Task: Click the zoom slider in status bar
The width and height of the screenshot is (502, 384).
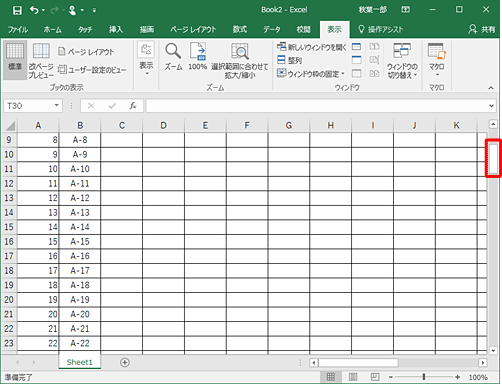Action: click(x=424, y=377)
